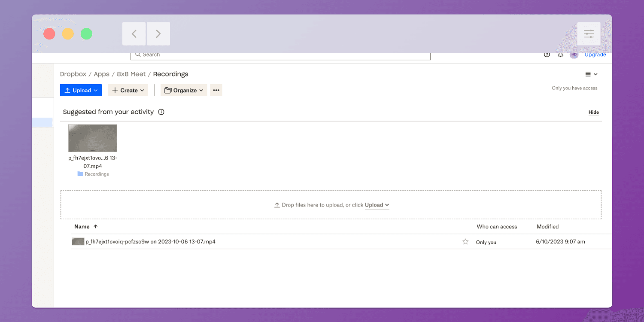Navigate to the Dropbox breadcrumb
Screen dimensions: 644x322
[x=73, y=74]
